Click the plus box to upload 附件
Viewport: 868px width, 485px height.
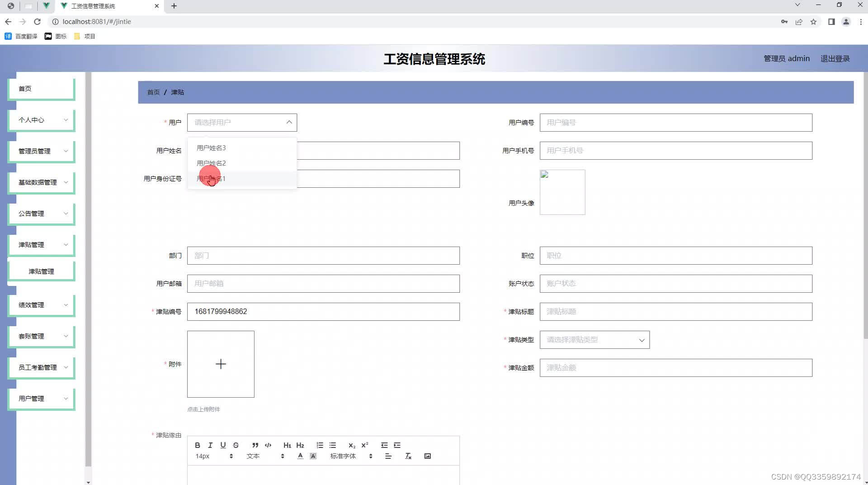221,364
